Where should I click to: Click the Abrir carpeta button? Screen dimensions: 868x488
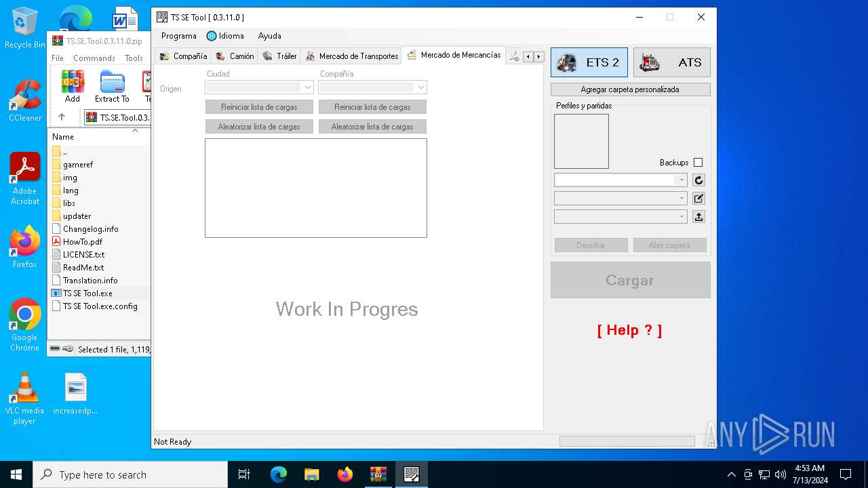[x=669, y=245]
